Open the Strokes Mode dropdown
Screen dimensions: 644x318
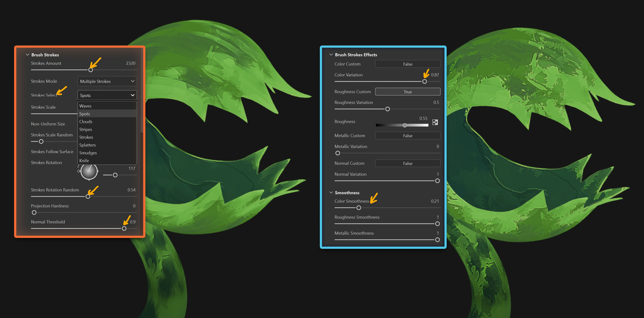tap(107, 81)
